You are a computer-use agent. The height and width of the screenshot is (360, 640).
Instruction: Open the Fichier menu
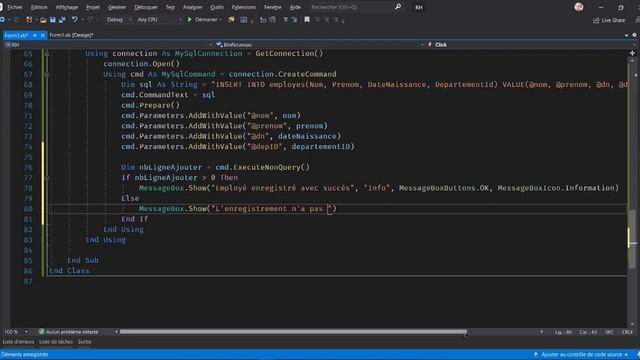tap(15, 7)
